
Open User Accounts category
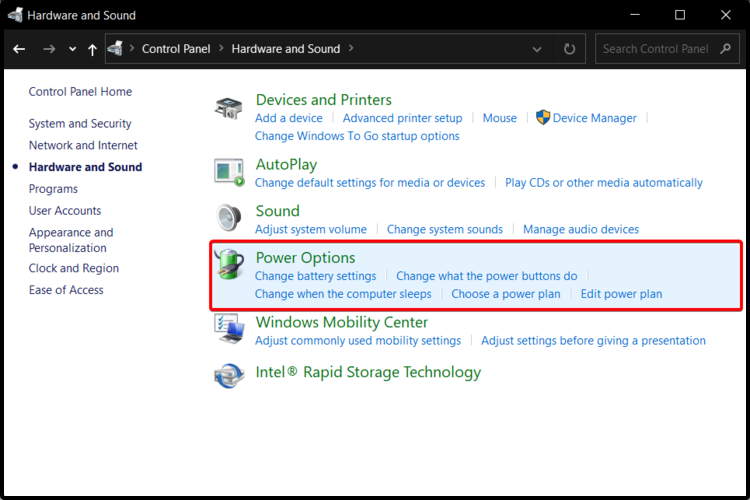tap(65, 211)
